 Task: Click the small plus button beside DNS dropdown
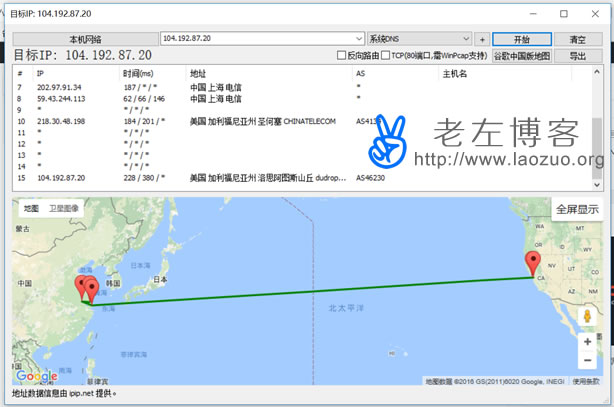(481, 38)
